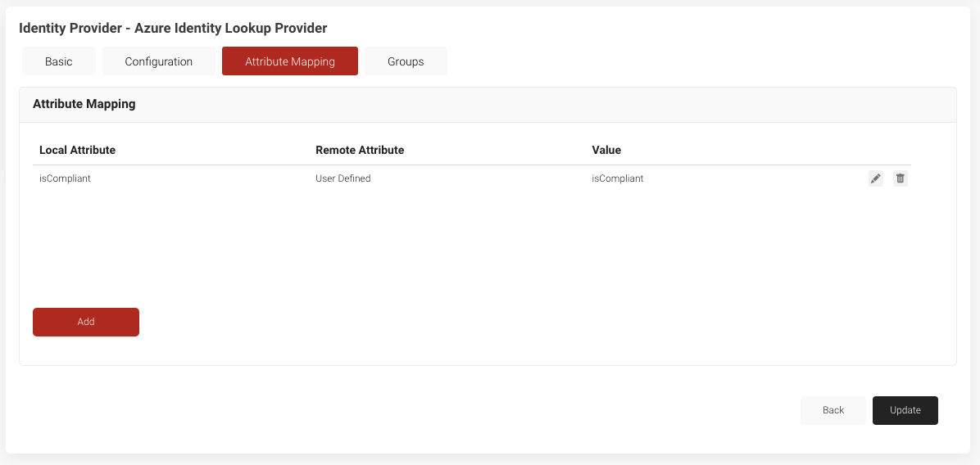The width and height of the screenshot is (980, 465).
Task: Switch to the Basic tab
Action: (58, 61)
